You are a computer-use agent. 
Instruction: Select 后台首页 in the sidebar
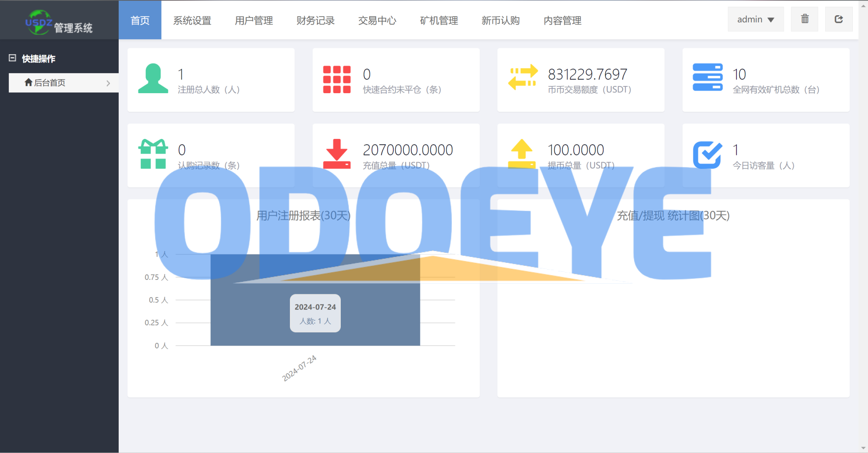point(64,83)
